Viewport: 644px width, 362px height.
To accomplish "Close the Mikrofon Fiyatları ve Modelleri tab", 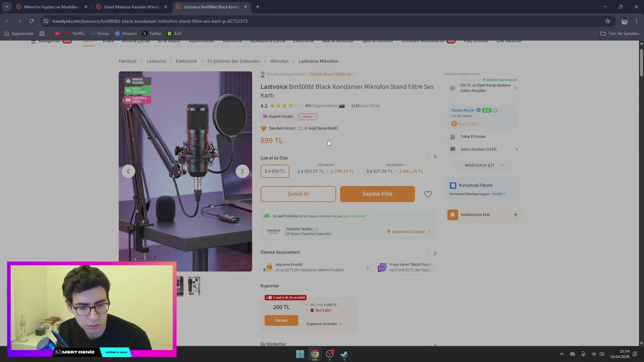I will [x=86, y=7].
